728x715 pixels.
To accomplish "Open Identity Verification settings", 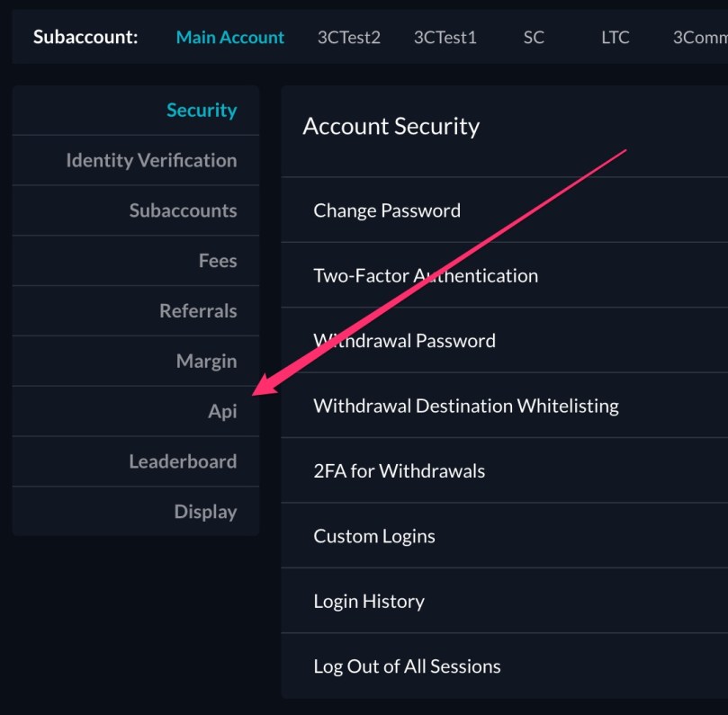I will (x=150, y=160).
